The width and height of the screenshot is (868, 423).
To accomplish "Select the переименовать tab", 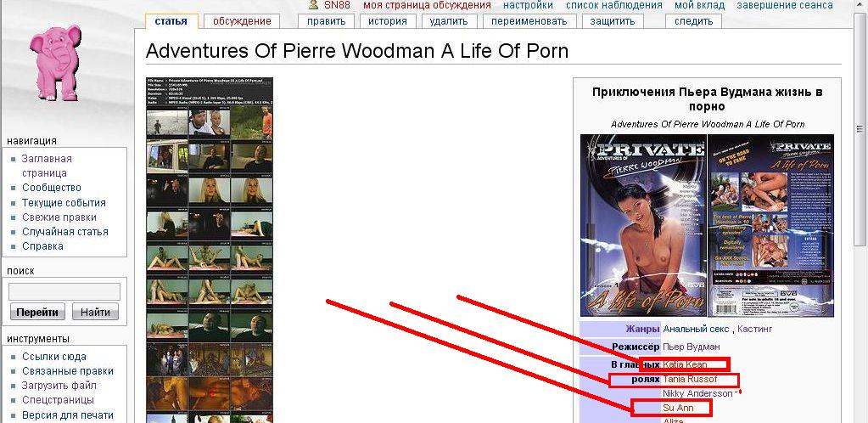I will tap(529, 21).
